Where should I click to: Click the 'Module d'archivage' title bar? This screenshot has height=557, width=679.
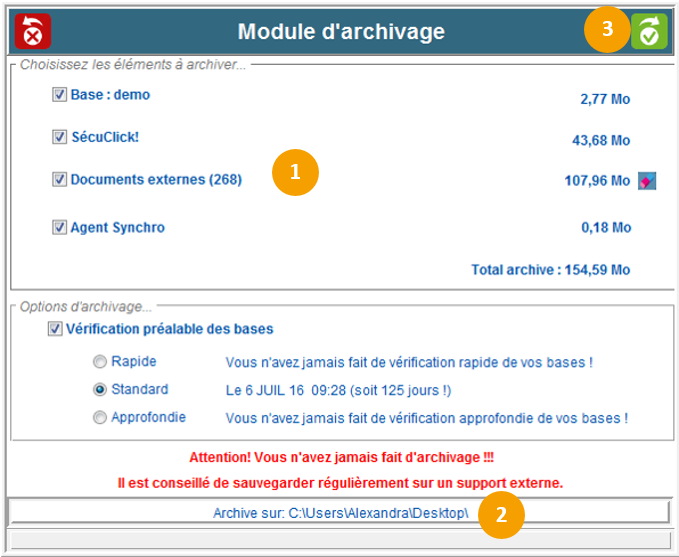pos(341,32)
